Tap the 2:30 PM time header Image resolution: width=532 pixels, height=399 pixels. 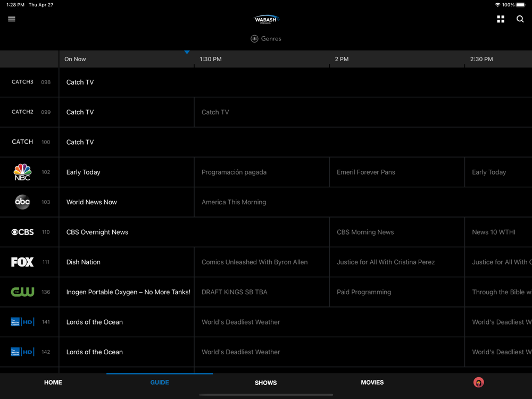(x=481, y=59)
